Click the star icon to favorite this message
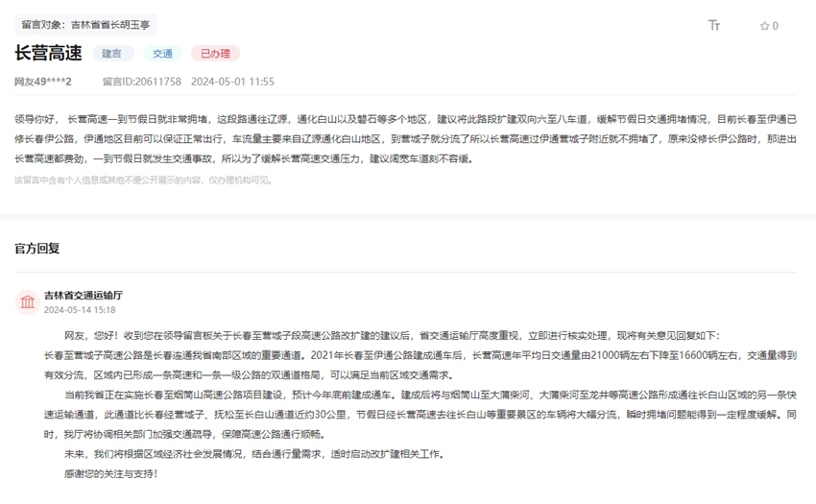The height and width of the screenshot is (504, 816). 764,26
